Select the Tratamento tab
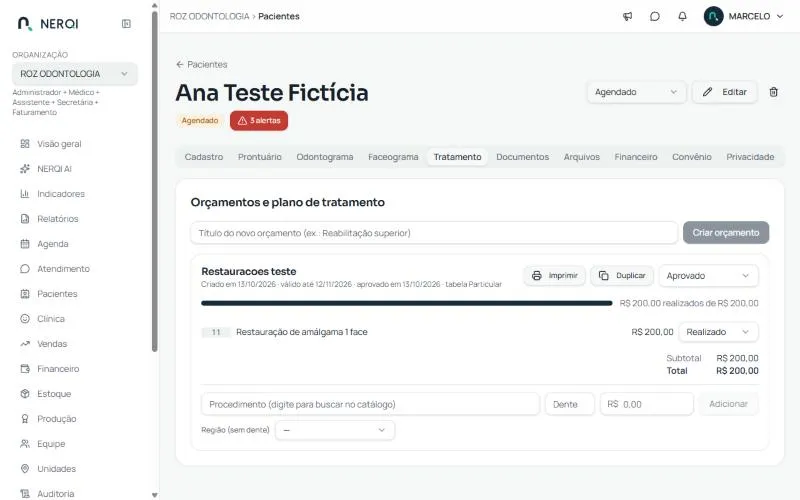800x500 pixels. (457, 157)
